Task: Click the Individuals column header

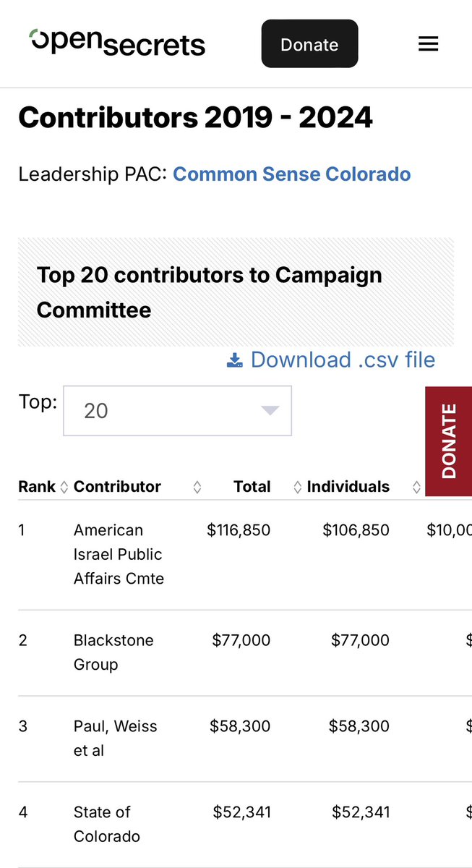Action: [x=348, y=487]
